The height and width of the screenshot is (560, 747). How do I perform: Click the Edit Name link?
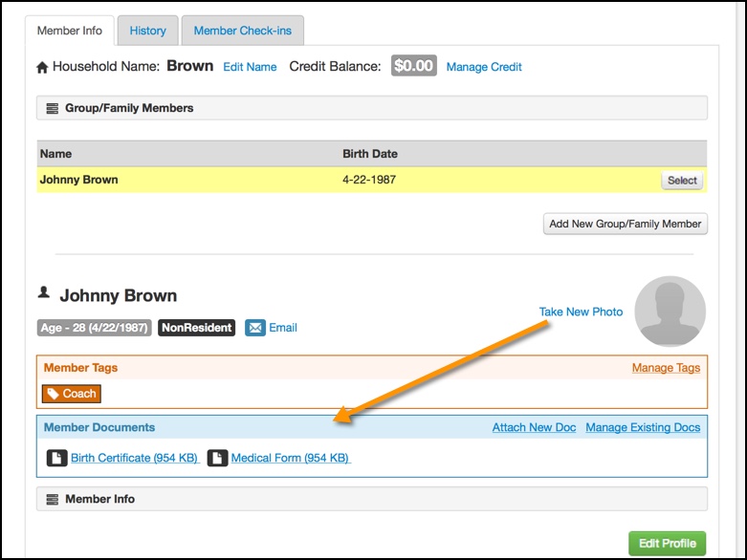pyautogui.click(x=250, y=67)
